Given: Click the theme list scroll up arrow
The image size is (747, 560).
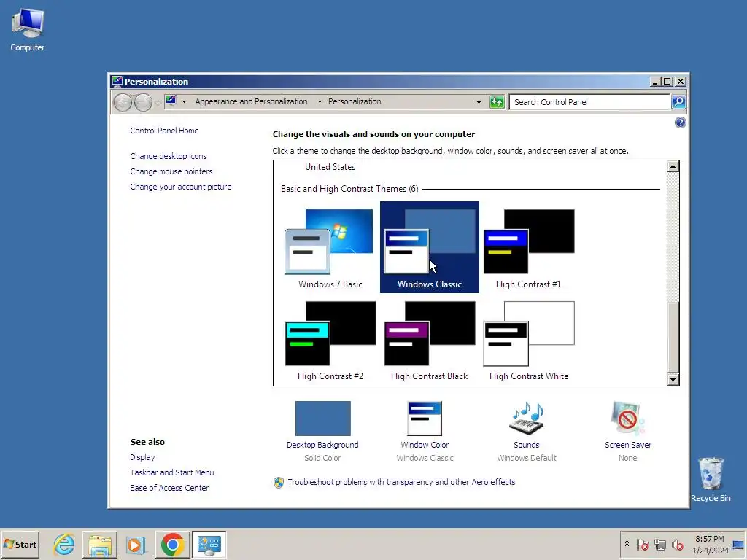Looking at the screenshot, I should click(x=673, y=166).
